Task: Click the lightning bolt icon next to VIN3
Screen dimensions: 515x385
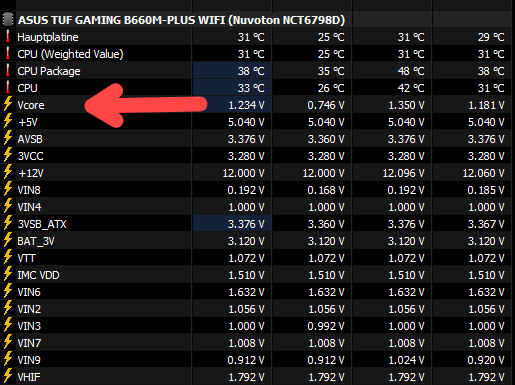Action: click(x=8, y=326)
